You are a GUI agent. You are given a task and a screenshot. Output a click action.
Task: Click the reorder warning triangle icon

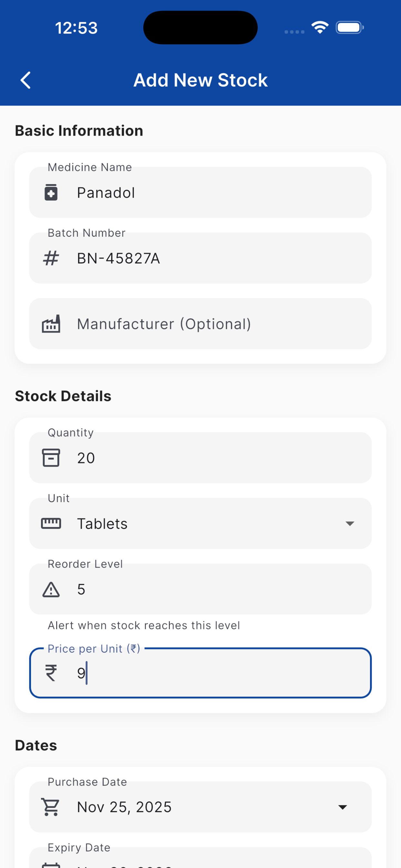[51, 589]
